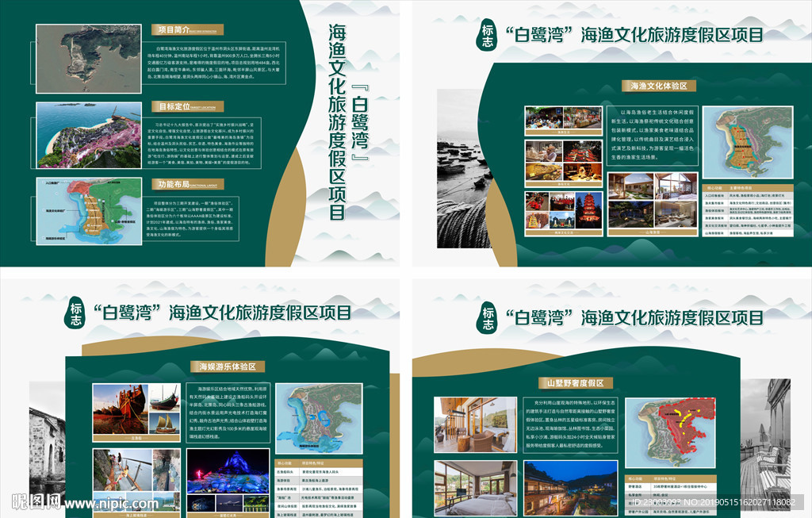The height and width of the screenshot is (518, 812).
Task: Select the vertical 海渔文化旅游度假区项目 title
Action: (x=337, y=122)
